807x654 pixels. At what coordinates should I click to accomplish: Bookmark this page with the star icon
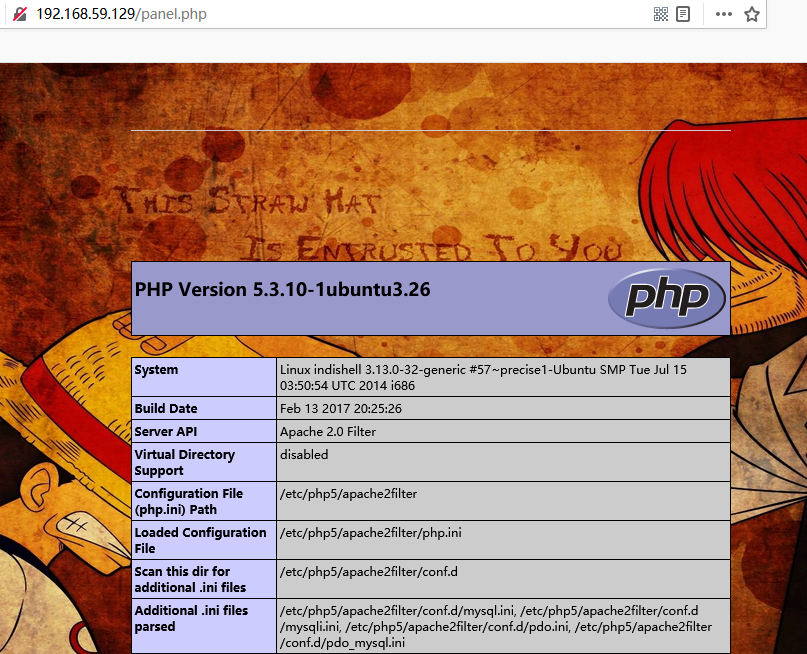pyautogui.click(x=752, y=14)
